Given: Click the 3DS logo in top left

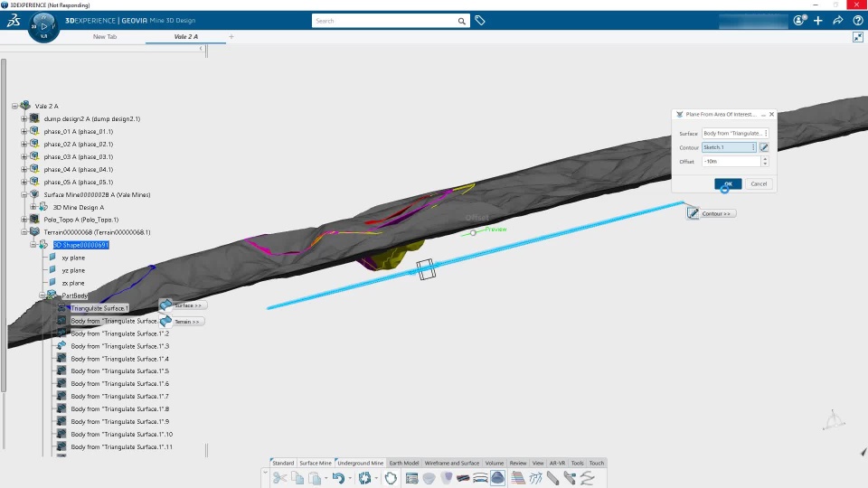Looking at the screenshot, I should pos(14,21).
